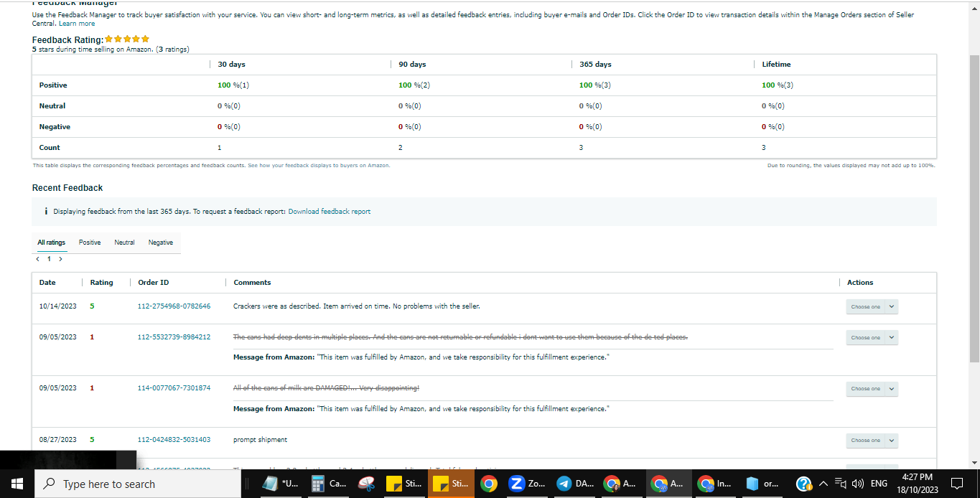Click the 365 days column header

[596, 65]
